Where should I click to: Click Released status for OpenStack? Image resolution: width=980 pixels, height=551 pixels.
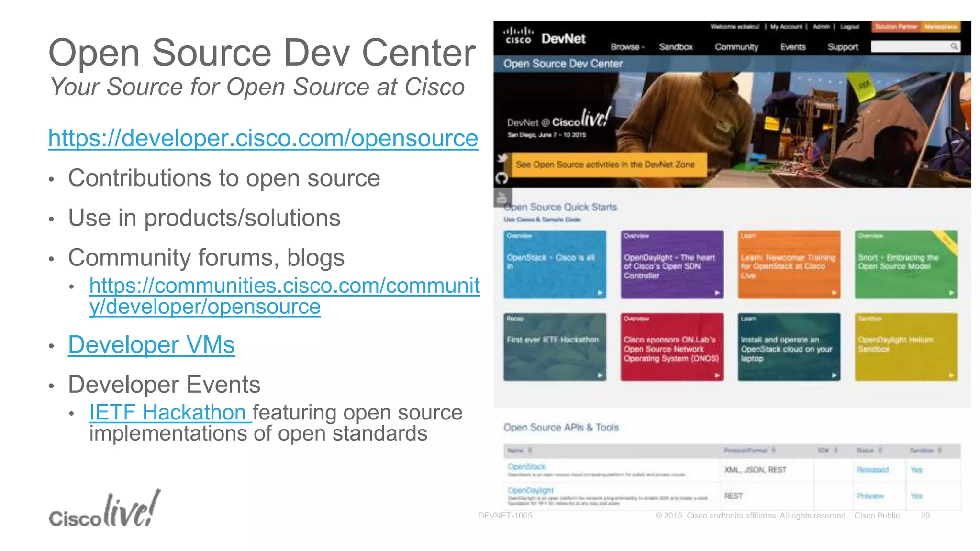872,470
